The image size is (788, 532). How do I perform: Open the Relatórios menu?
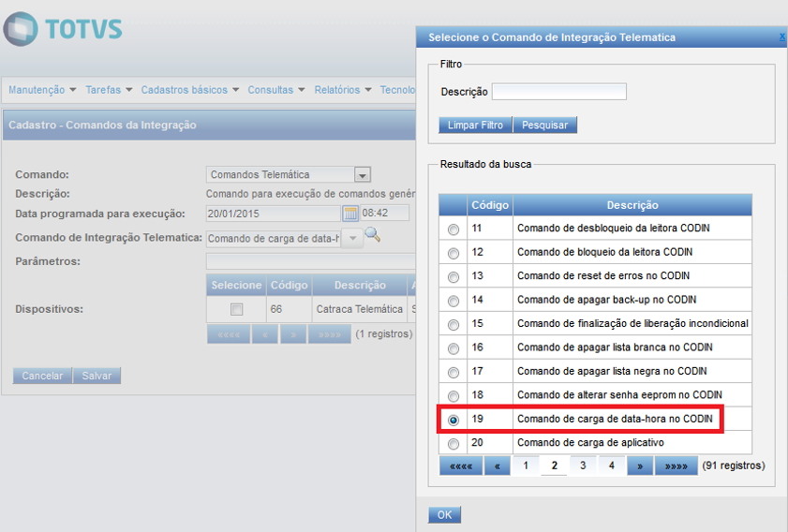pyautogui.click(x=343, y=90)
